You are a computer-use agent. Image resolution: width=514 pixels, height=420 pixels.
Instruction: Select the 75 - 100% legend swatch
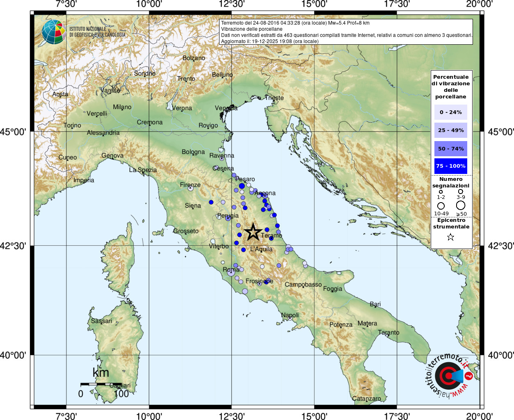pos(451,166)
